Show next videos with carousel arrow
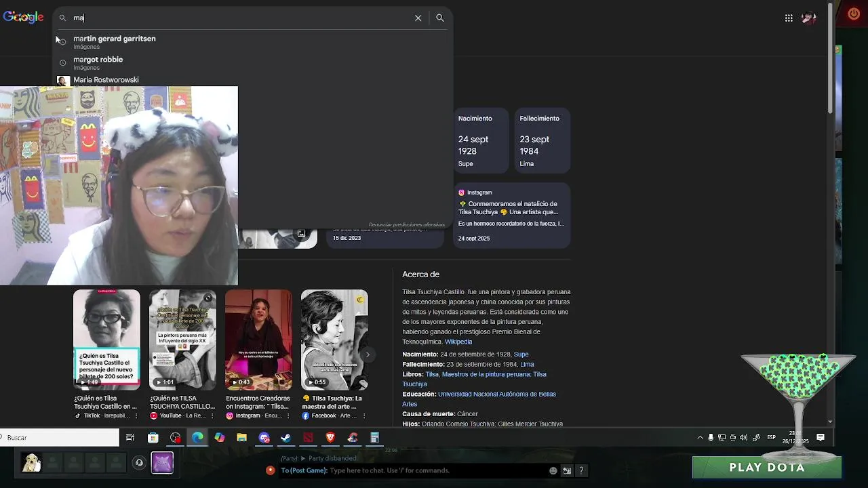868x488 pixels. tap(368, 354)
